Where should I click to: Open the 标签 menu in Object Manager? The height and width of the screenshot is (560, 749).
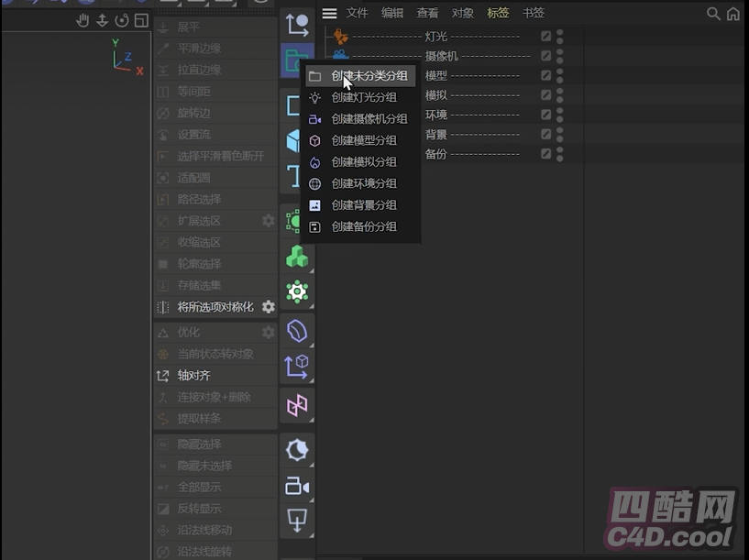pyautogui.click(x=498, y=14)
